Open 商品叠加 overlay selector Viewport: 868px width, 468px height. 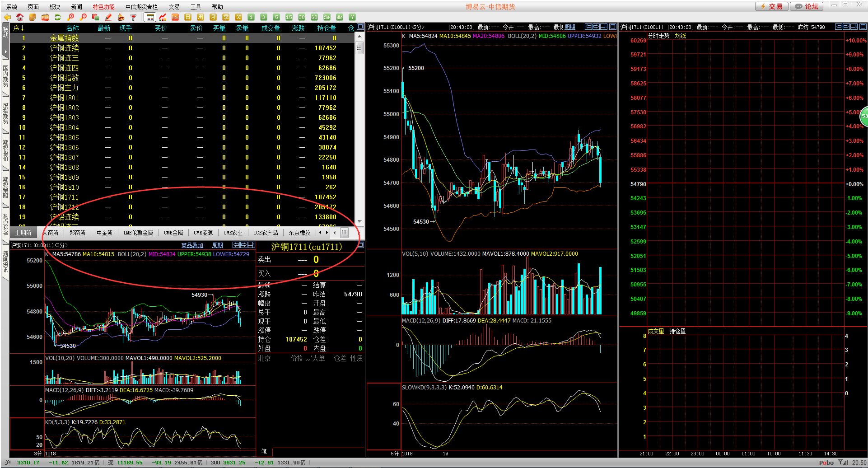[192, 245]
